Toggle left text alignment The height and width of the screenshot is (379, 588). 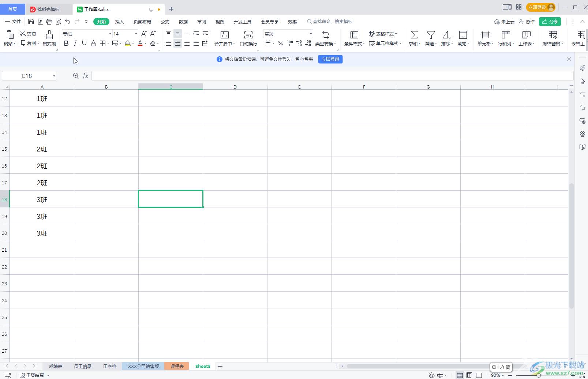168,44
